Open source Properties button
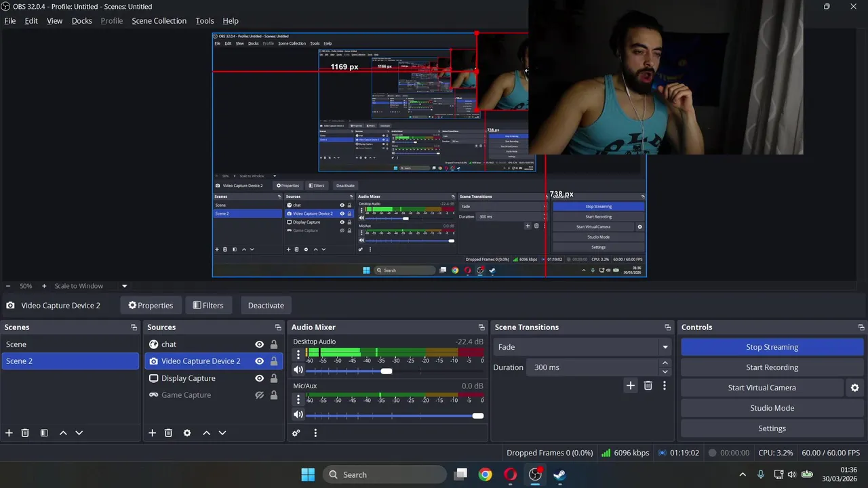The height and width of the screenshot is (488, 868). [x=151, y=305]
